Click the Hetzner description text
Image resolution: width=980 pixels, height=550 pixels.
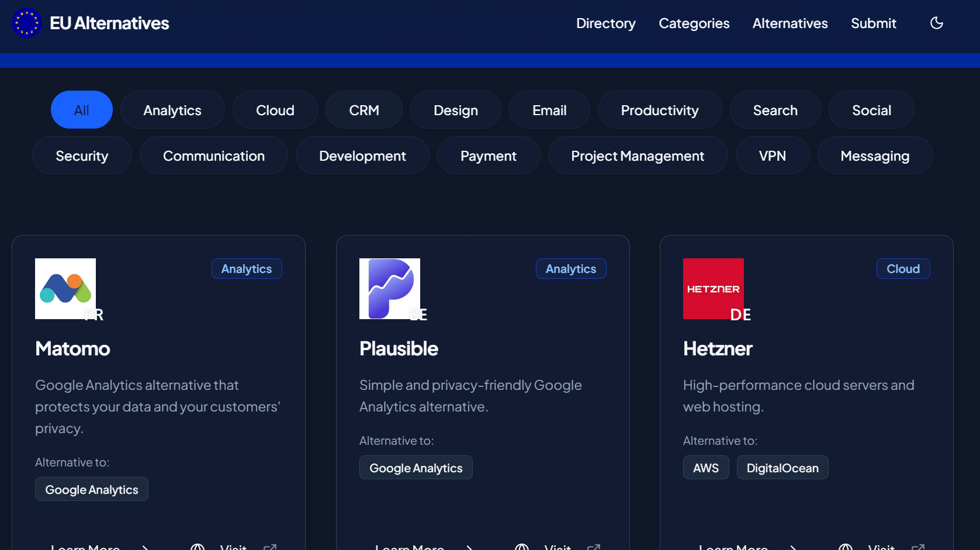coord(798,396)
